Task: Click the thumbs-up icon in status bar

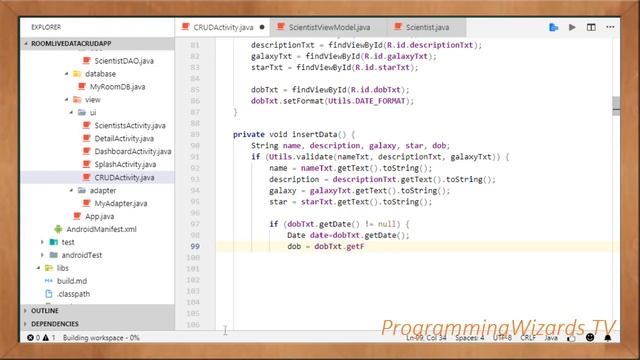Action: 571,338
